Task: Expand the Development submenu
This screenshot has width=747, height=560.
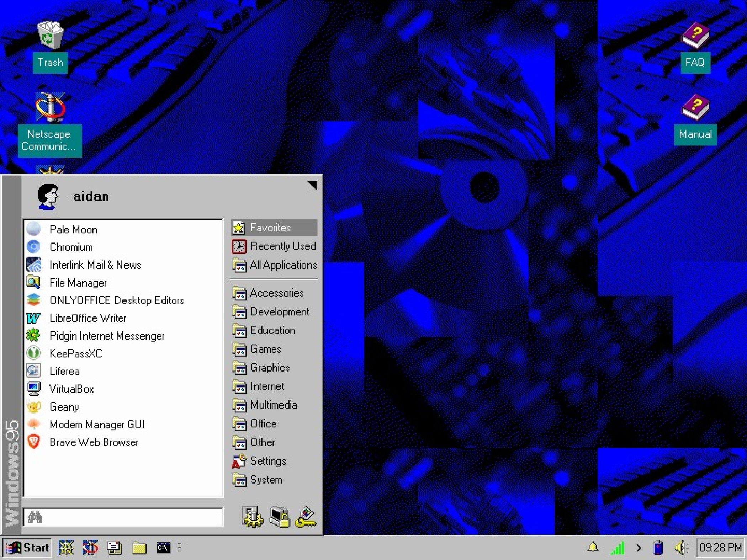Action: [x=280, y=312]
